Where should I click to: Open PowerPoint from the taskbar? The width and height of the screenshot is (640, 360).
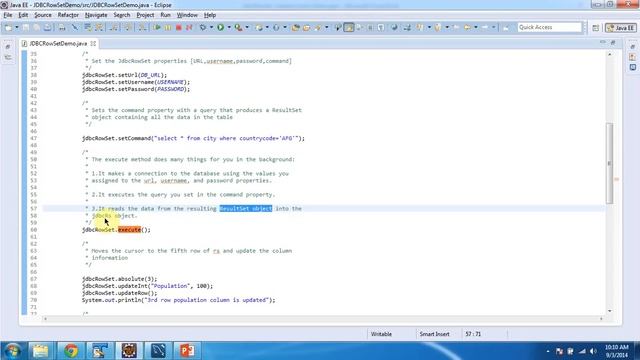coord(187,351)
